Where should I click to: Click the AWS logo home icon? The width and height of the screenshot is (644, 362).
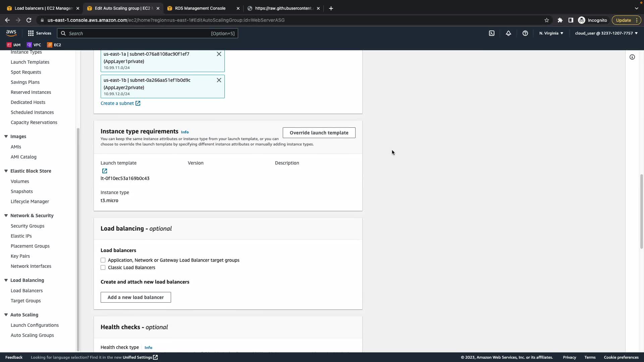(11, 33)
